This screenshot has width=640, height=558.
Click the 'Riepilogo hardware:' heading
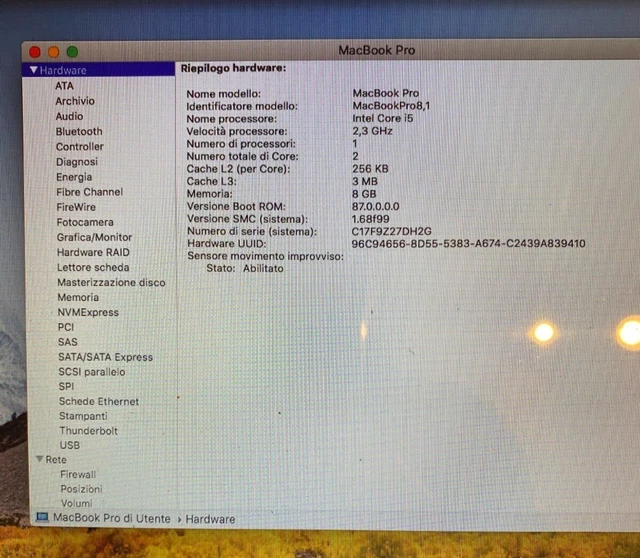point(233,68)
